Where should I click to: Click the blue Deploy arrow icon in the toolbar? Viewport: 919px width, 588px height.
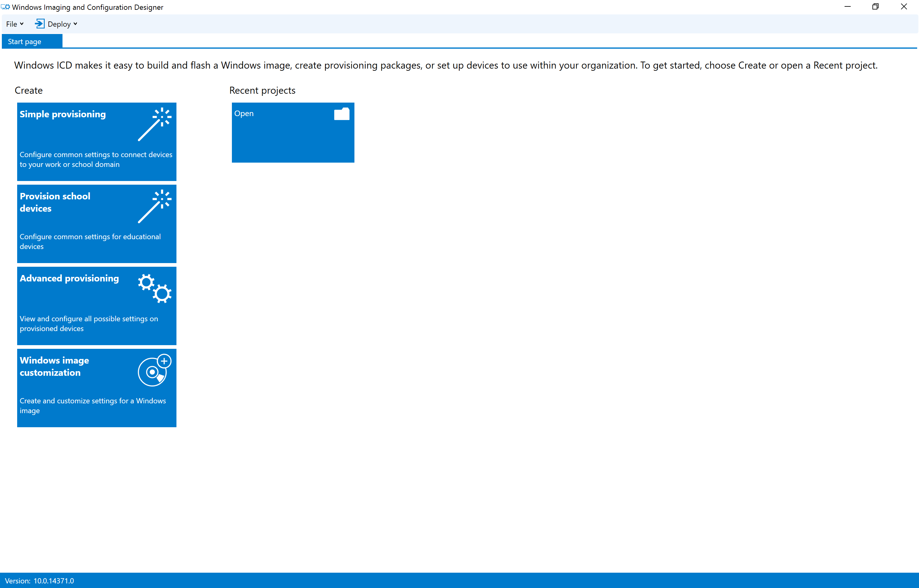40,24
